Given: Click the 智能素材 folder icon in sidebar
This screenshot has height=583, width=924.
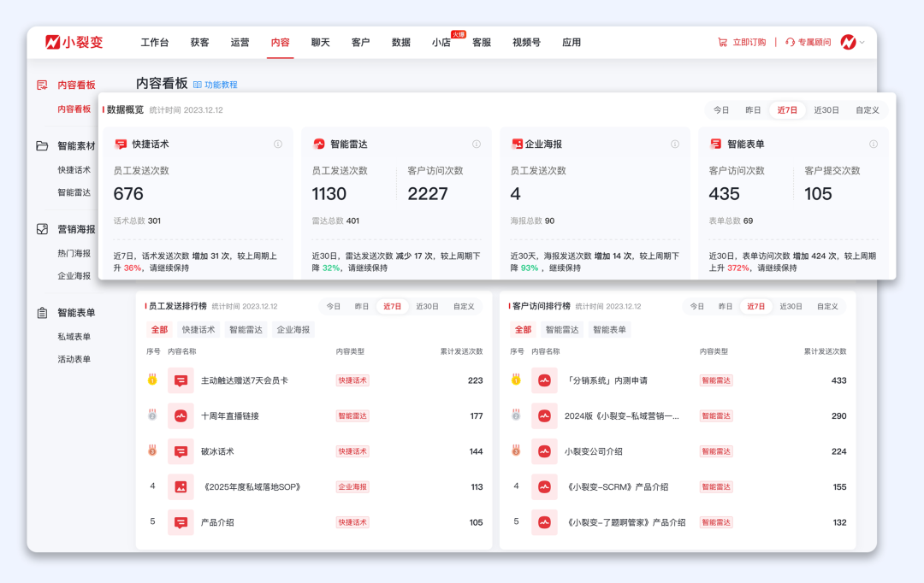Looking at the screenshot, I should (x=40, y=145).
